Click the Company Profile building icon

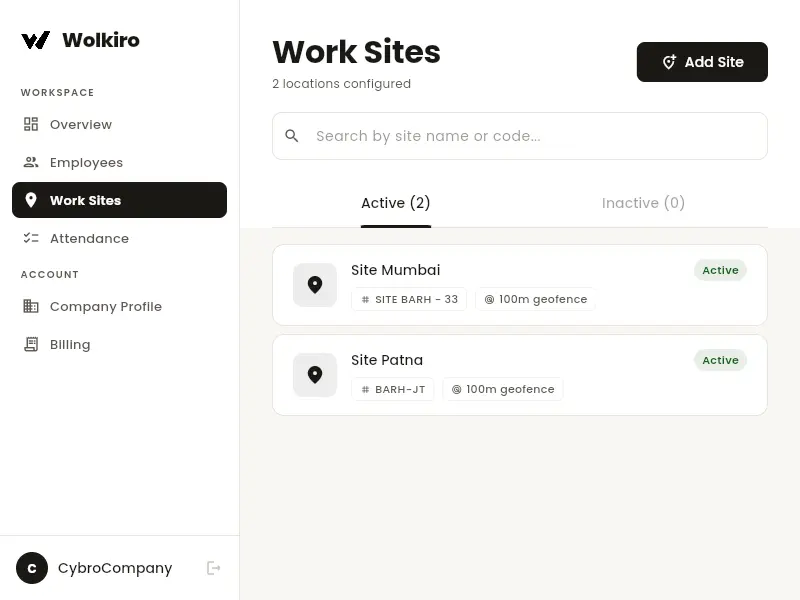[31, 306]
